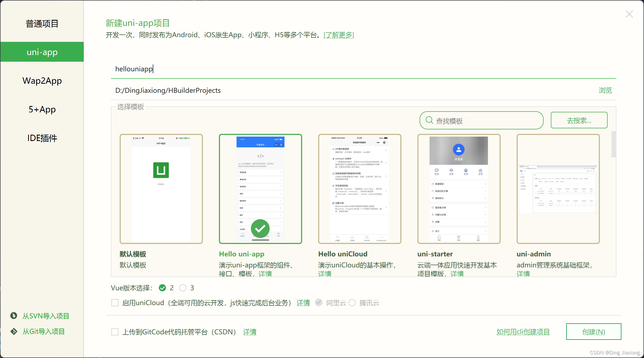This screenshot has width=644, height=358.
Task: Open 详情 link next to uniCloud option
Action: click(x=303, y=303)
